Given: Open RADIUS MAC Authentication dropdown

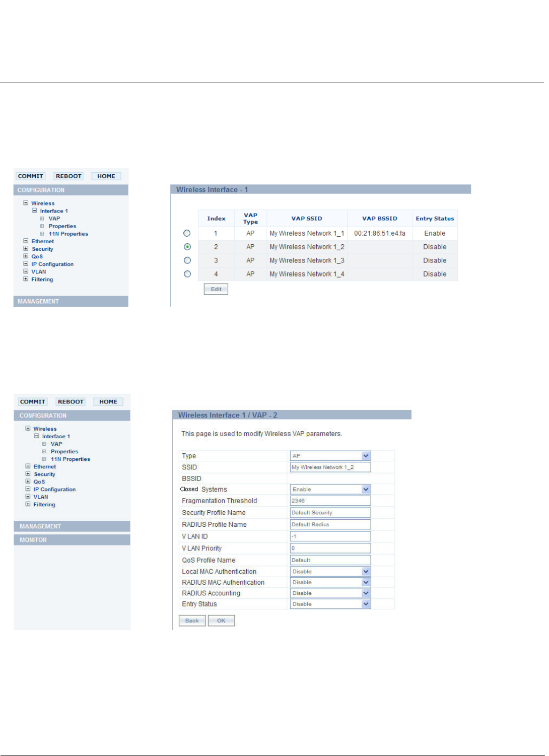Looking at the screenshot, I should pos(330,582).
